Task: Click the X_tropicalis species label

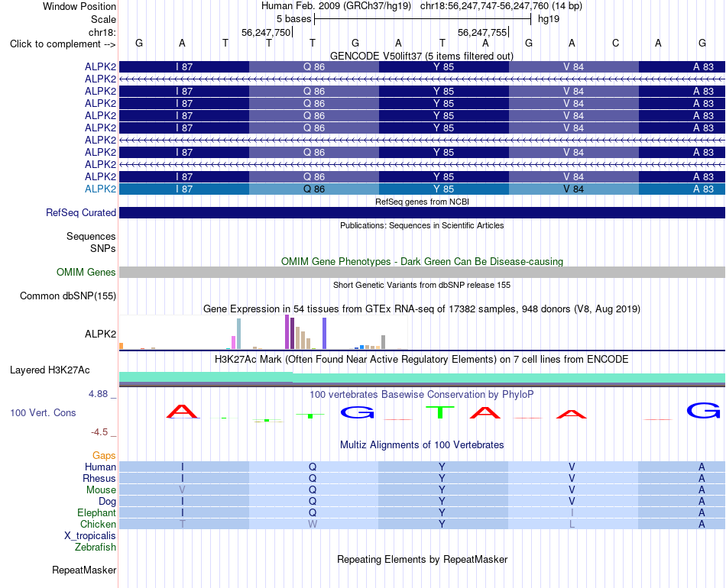Action: (x=90, y=536)
